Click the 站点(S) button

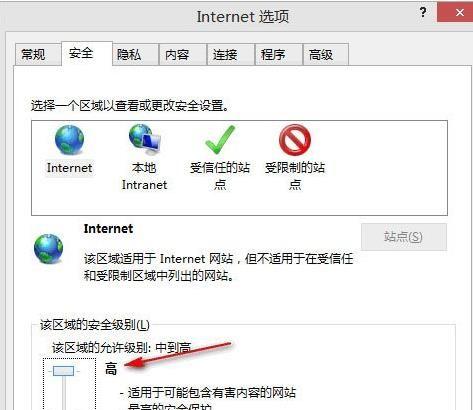[x=404, y=237]
